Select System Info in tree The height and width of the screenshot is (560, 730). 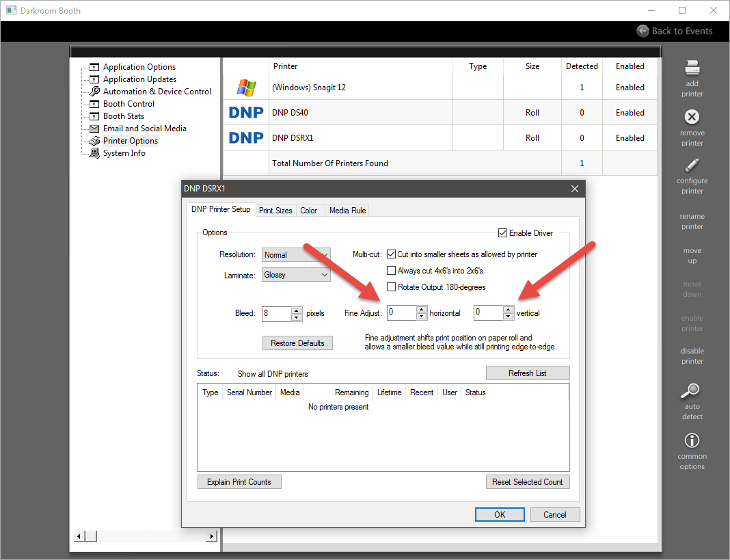124,153
